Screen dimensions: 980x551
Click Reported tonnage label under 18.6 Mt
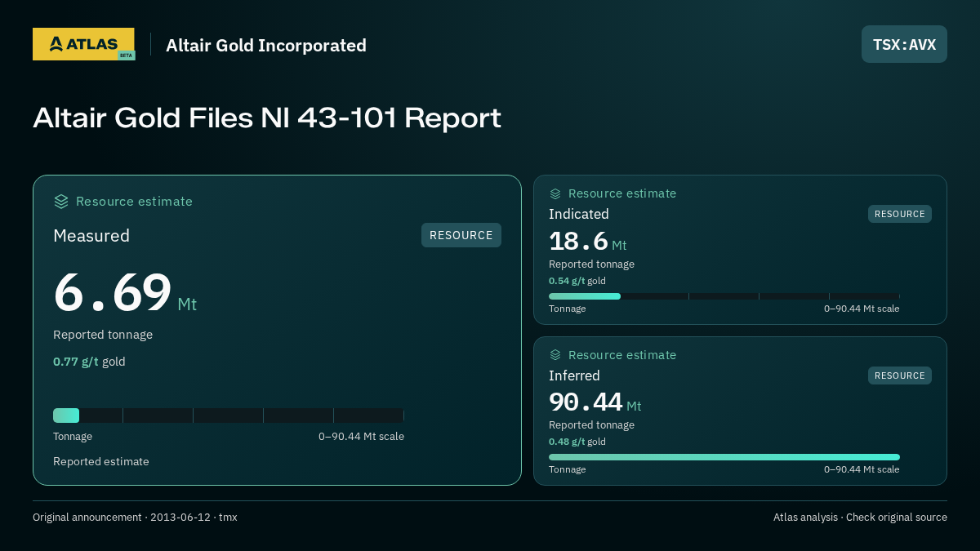591,264
